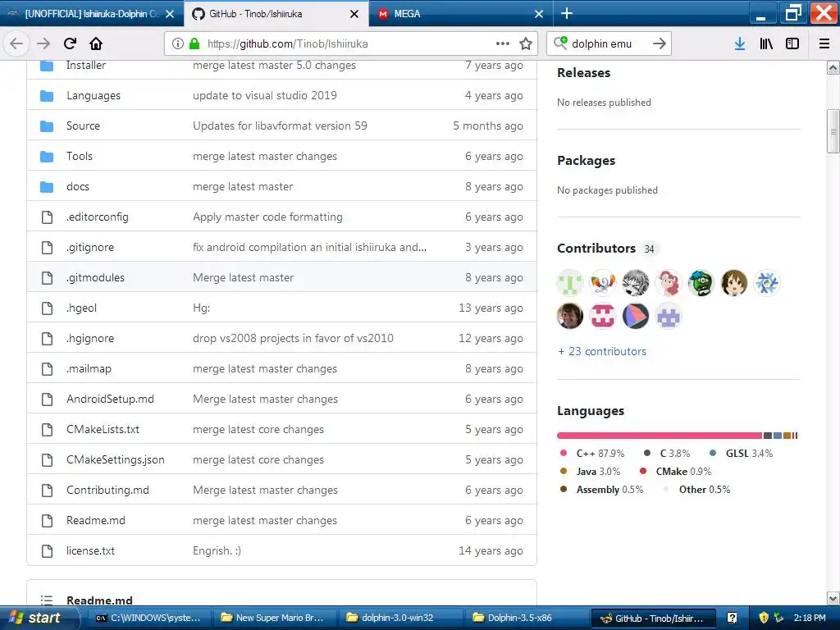
Task: Select the GitHub - Tinob/Ishiiruka tab
Action: 276,13
